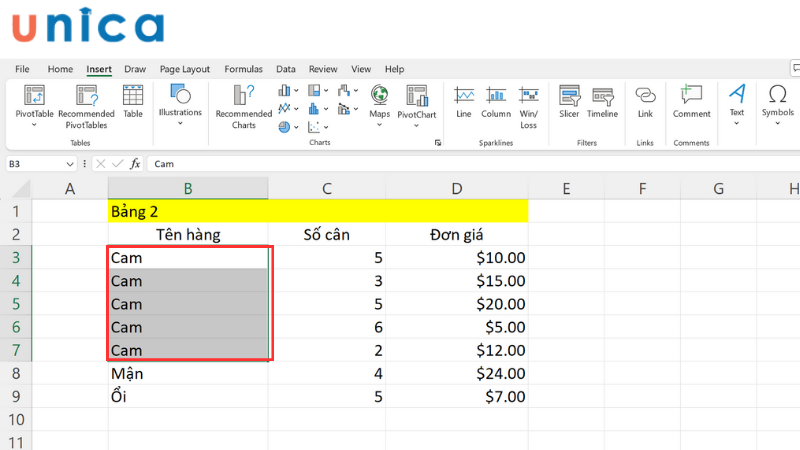800x450 pixels.
Task: Click the Insert Function fx button
Action: 135,163
